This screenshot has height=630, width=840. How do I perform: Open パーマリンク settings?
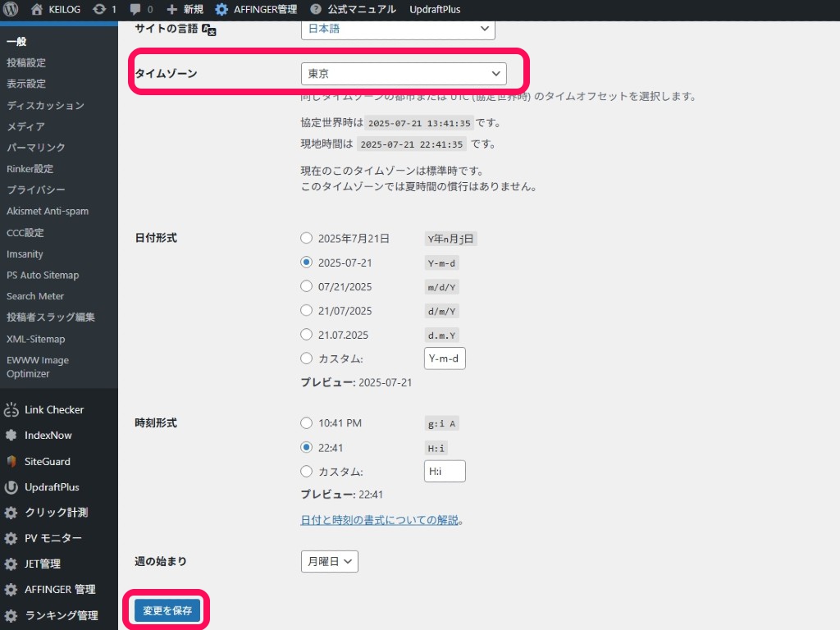point(36,148)
